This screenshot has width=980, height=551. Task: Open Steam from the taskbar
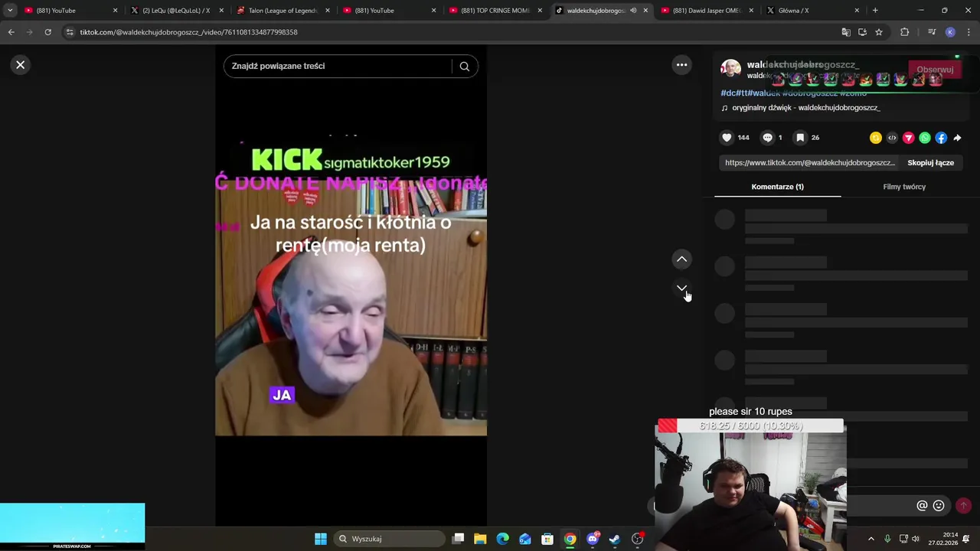pos(615,539)
